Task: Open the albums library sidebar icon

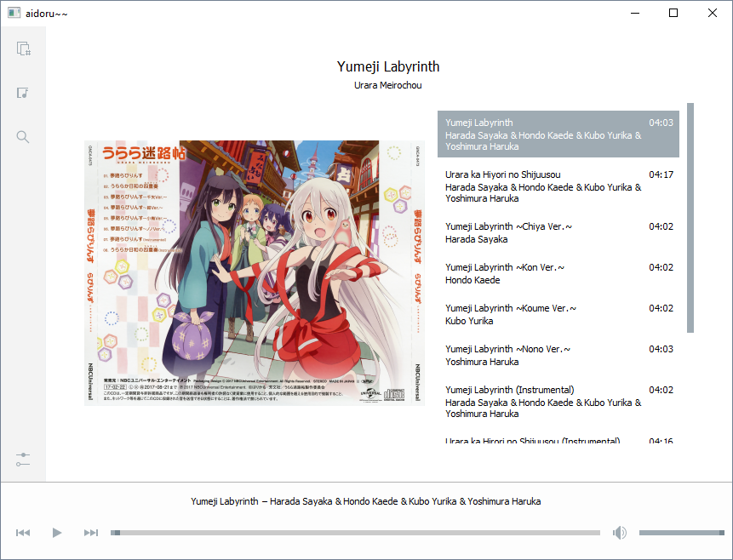Action: click(23, 49)
